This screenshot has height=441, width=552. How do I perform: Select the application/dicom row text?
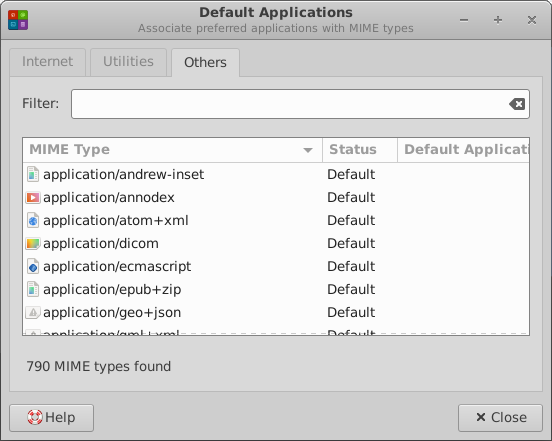[101, 244]
